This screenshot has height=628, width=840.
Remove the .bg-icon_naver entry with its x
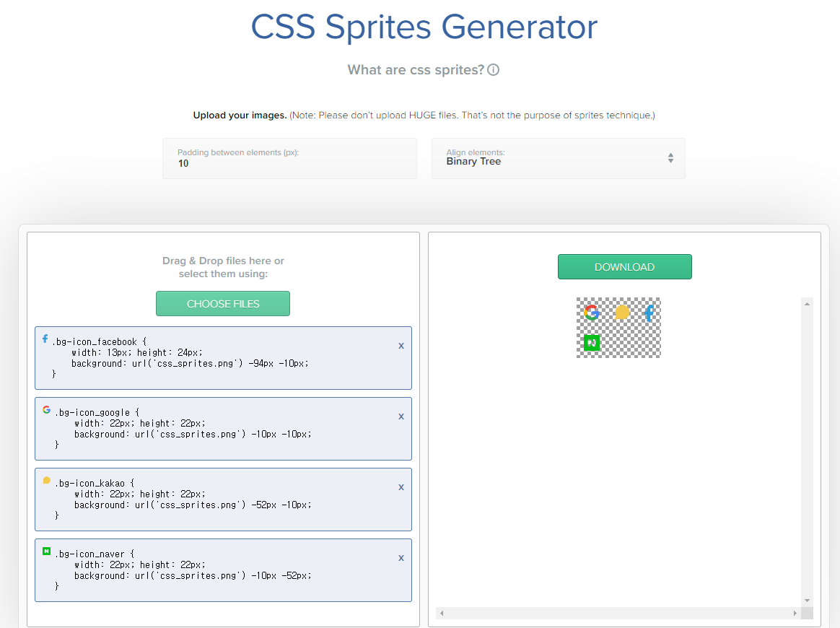(x=401, y=557)
